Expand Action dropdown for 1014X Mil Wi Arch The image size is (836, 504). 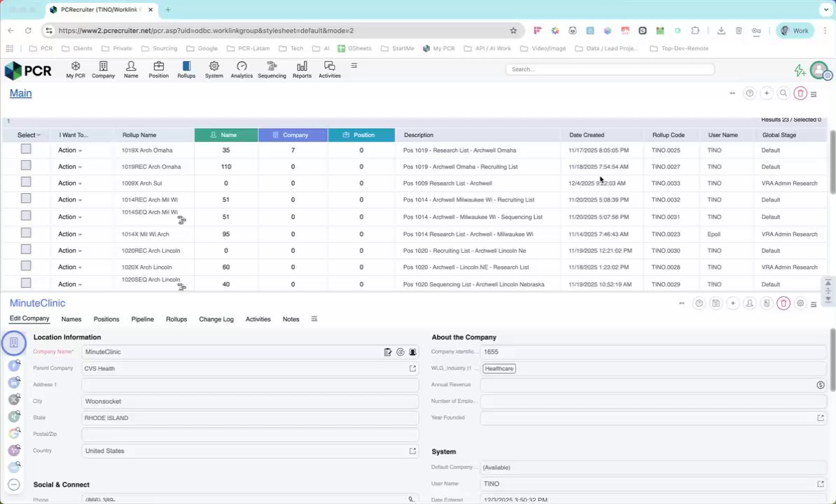pos(70,234)
